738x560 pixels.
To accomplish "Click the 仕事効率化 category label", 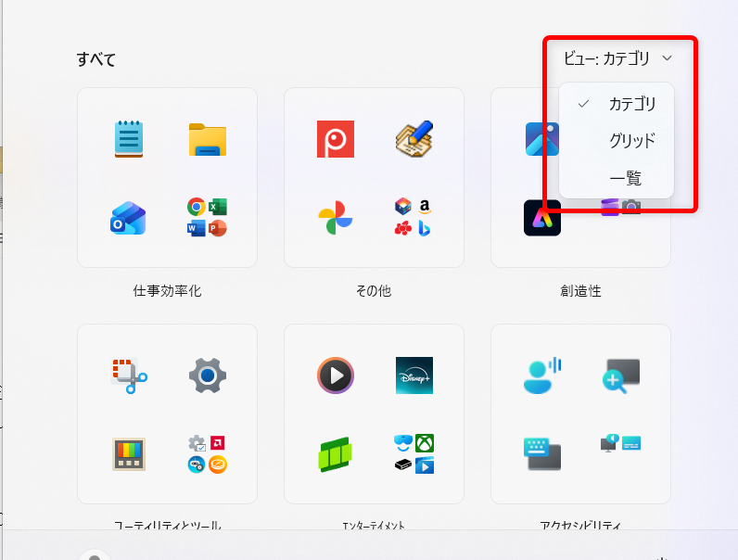I will (x=167, y=291).
